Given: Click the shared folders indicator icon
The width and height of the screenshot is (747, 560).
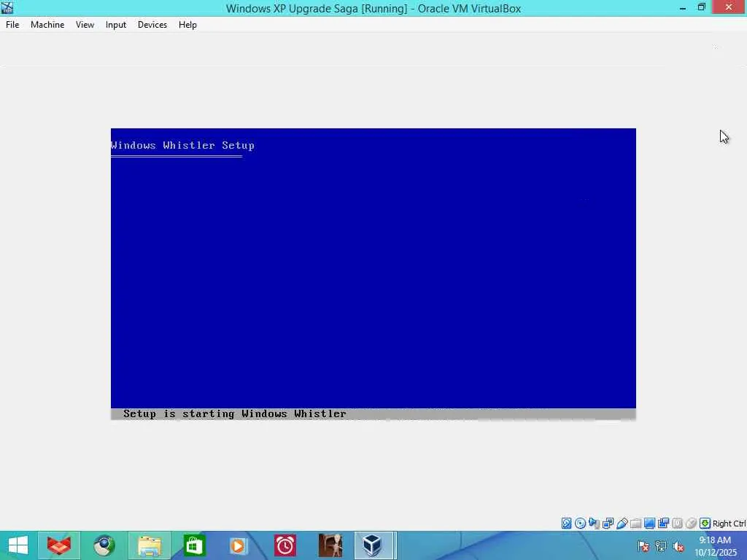Looking at the screenshot, I should point(635,524).
